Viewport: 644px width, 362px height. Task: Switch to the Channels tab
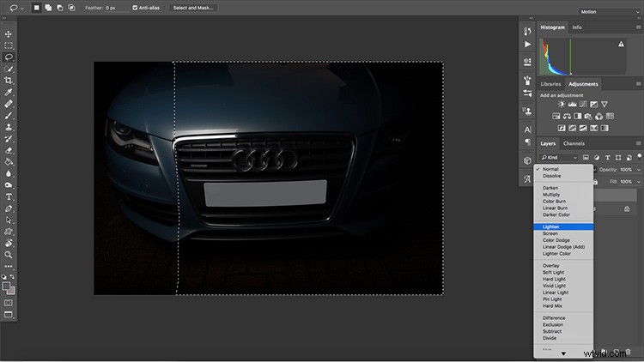coord(574,143)
